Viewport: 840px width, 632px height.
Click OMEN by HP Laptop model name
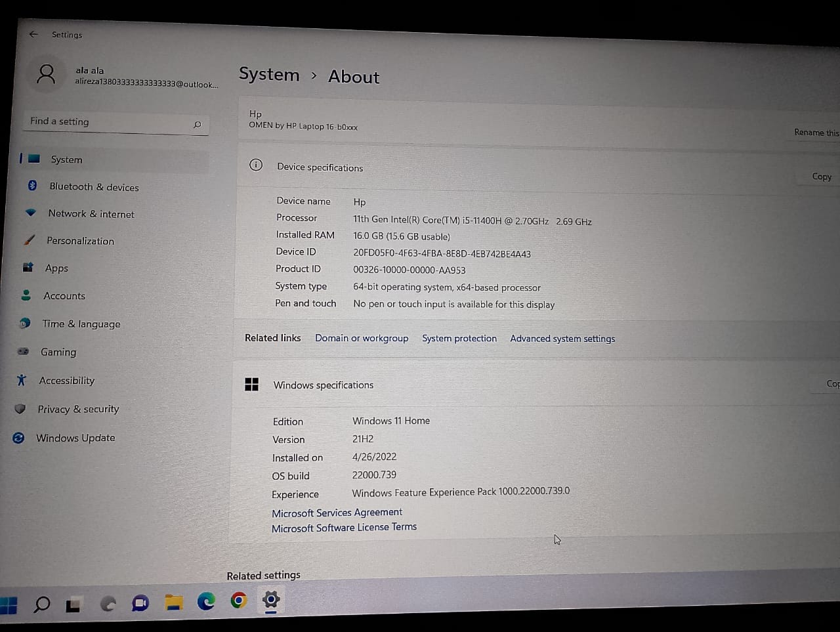pos(303,126)
